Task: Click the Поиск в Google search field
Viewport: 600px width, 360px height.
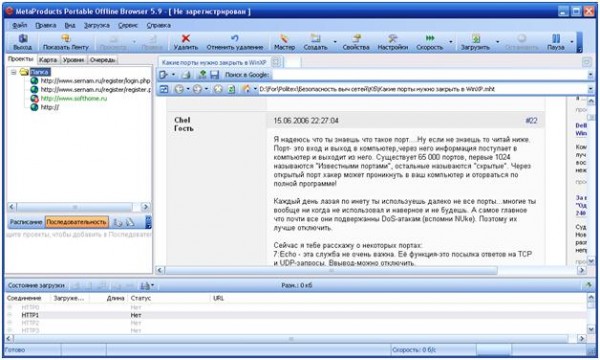Action: tap(429, 75)
